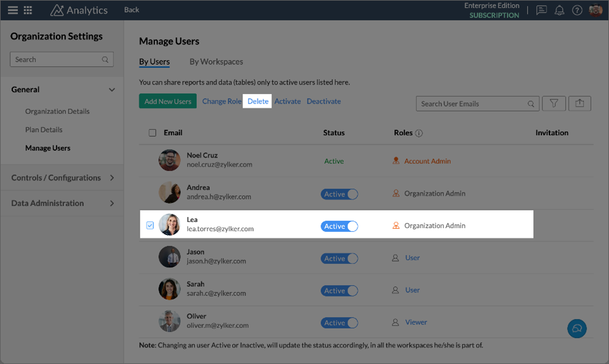The image size is (609, 364).
Task: Click the Roles info icon
Action: 419,133
